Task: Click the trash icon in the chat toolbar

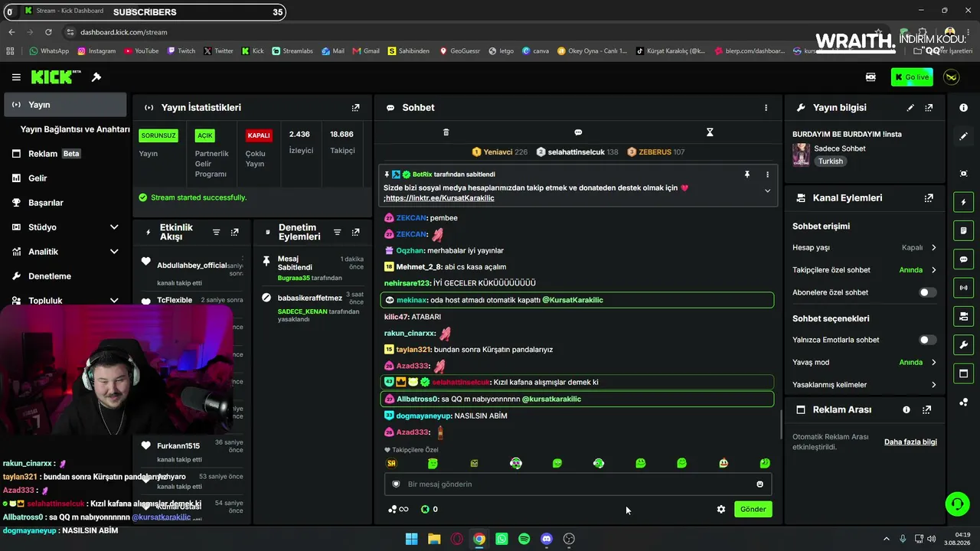Action: (446, 132)
